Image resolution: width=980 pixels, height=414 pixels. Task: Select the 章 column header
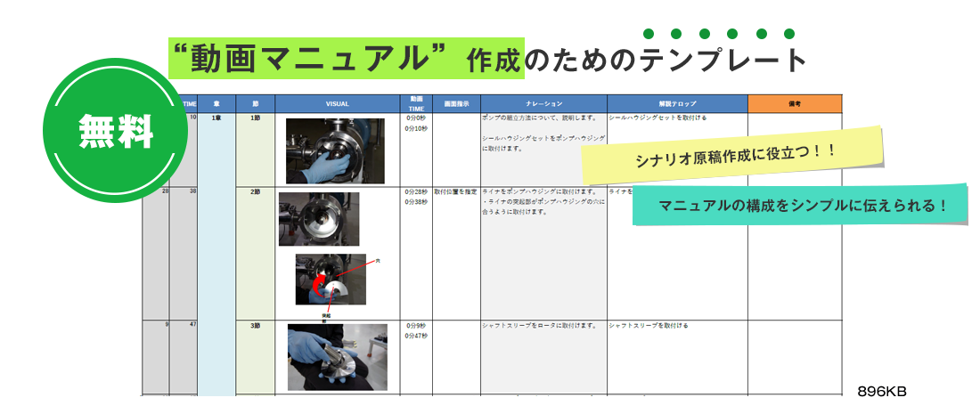point(216,104)
